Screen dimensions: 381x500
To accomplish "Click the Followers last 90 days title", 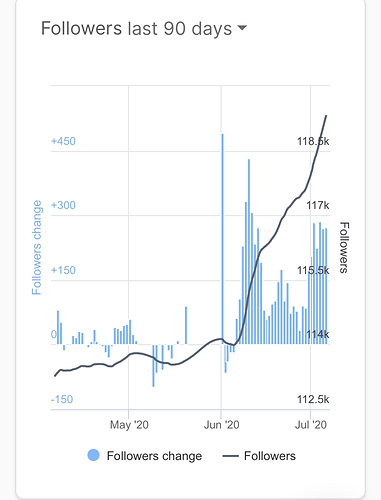I will 136,29.
